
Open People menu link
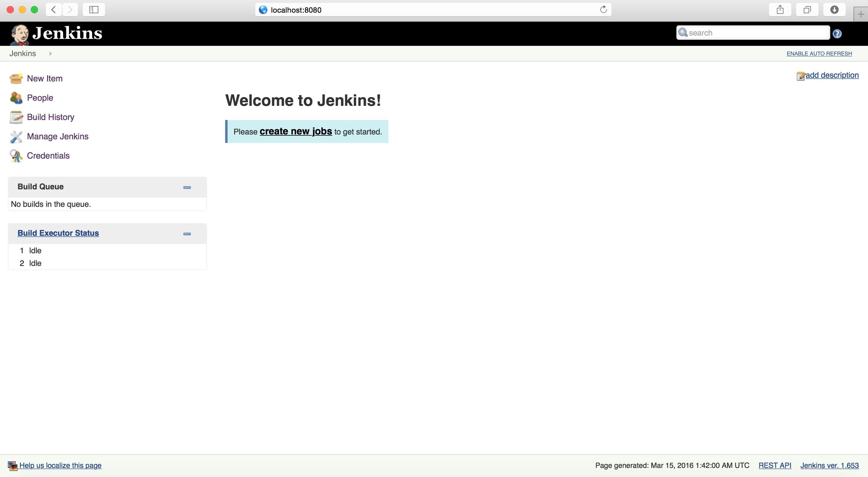point(40,98)
